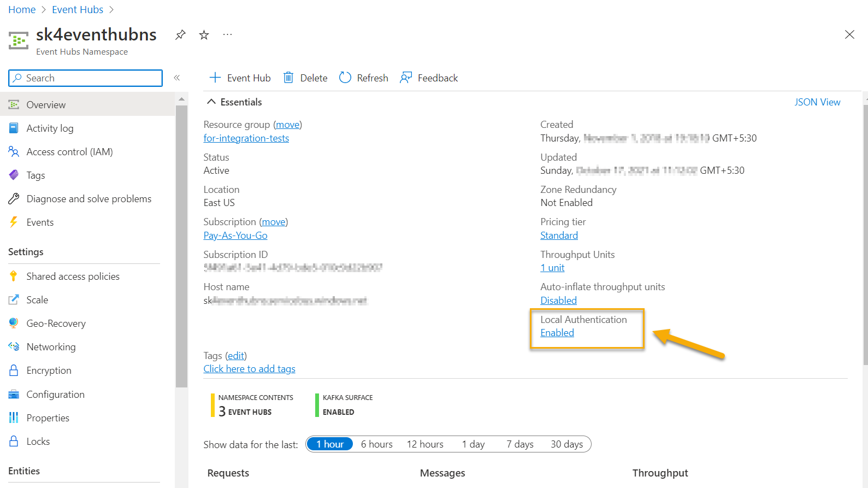Collapse the Essentials section
Image resolution: width=868 pixels, height=488 pixels.
234,102
